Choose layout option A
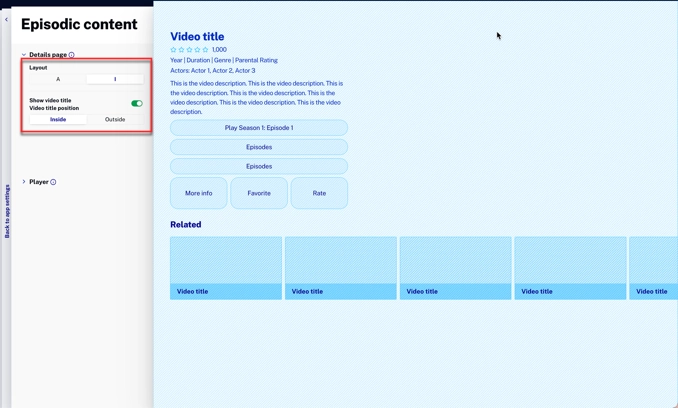 click(x=58, y=79)
